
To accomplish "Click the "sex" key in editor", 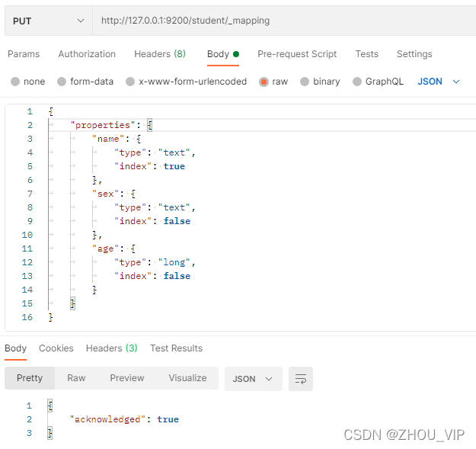I will 105,194.
